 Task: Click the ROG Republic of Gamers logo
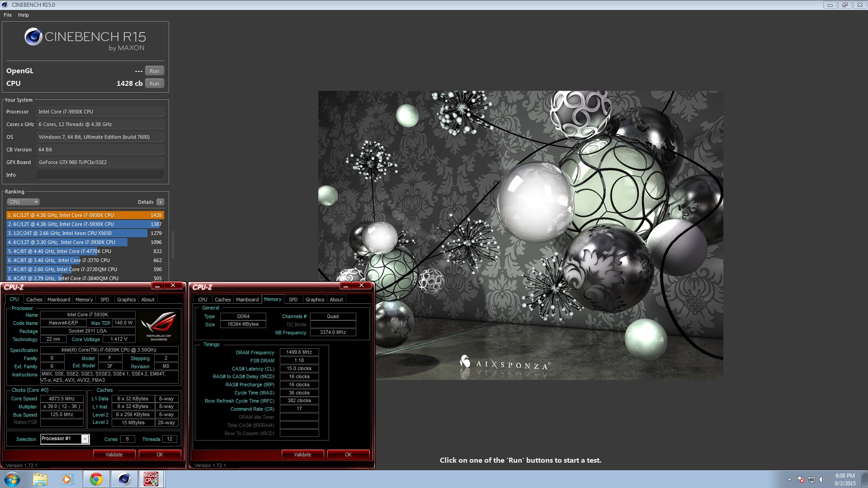click(x=159, y=326)
